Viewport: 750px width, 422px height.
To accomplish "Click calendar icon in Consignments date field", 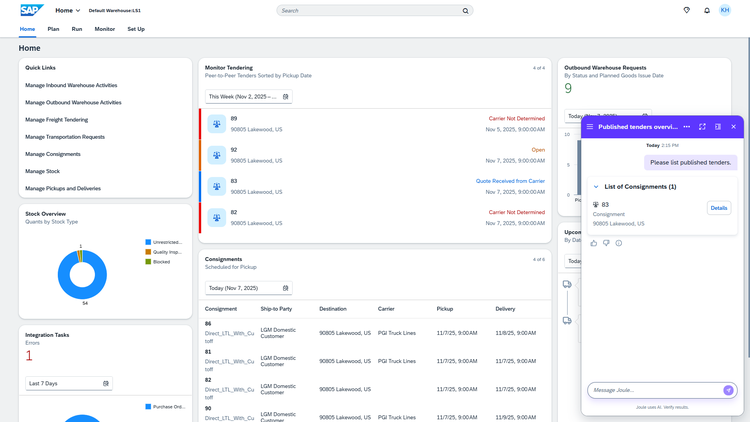I will 286,288.
